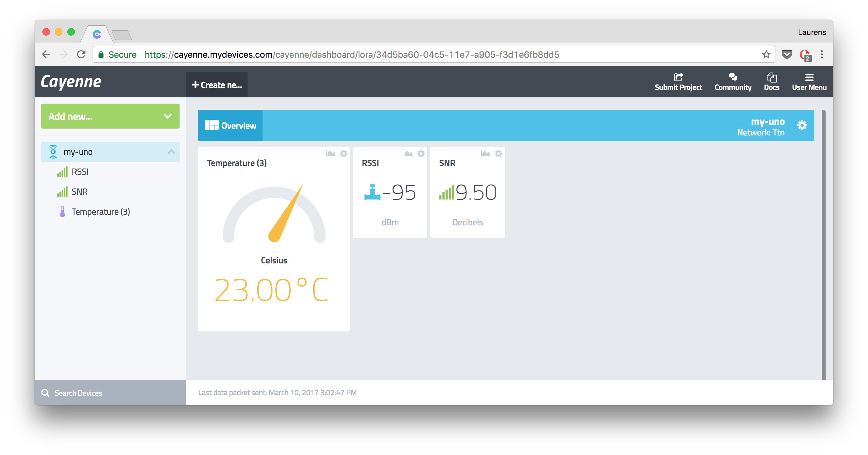This screenshot has width=868, height=455.
Task: Select Temperature (3) in the sidebar
Action: [100, 212]
